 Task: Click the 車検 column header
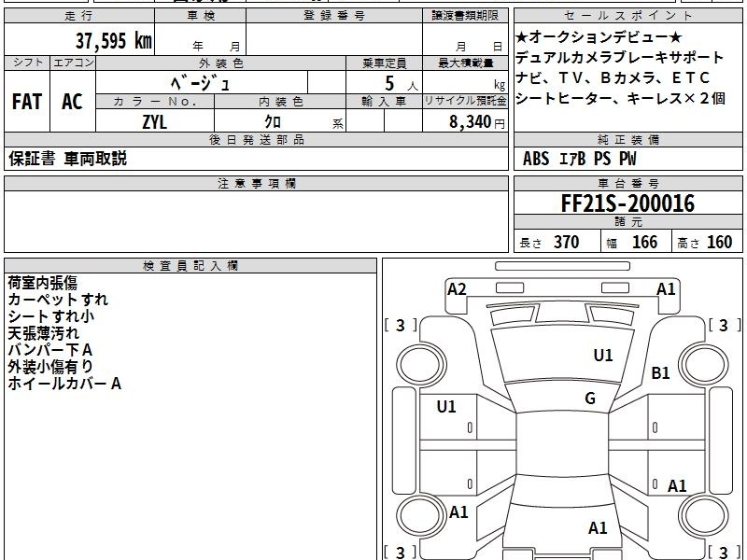coord(201,16)
